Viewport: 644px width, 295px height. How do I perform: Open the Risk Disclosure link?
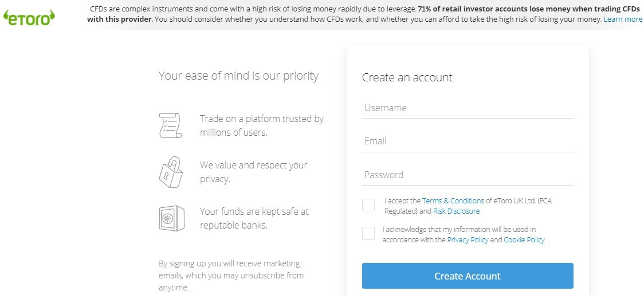[456, 211]
